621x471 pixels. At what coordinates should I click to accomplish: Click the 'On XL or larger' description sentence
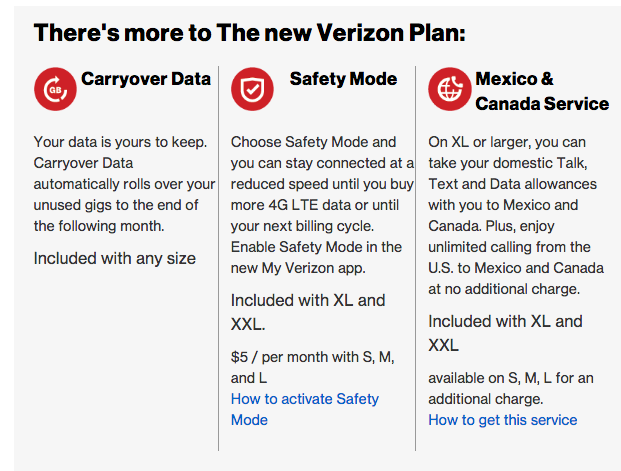pyautogui.click(x=512, y=174)
